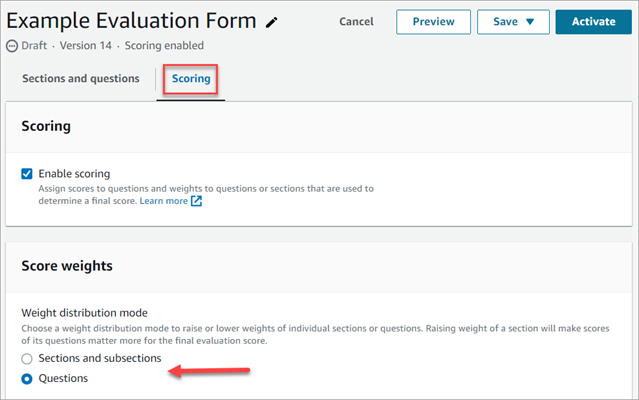Click the Score weights section heading
The height and width of the screenshot is (400, 639).
pos(67,267)
